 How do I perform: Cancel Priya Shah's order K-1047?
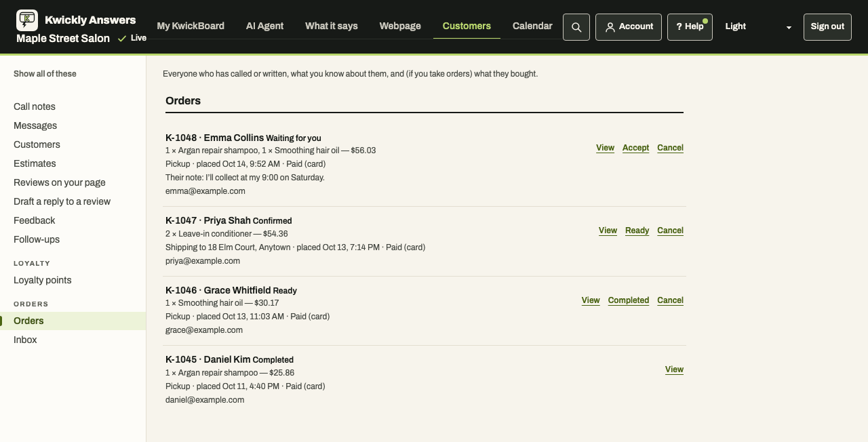(670, 230)
